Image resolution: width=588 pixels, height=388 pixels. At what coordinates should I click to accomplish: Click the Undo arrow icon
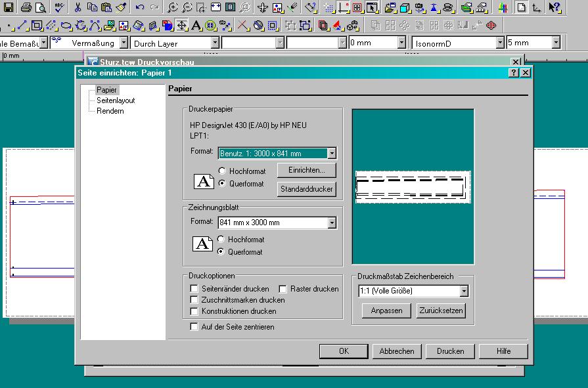tap(139, 7)
